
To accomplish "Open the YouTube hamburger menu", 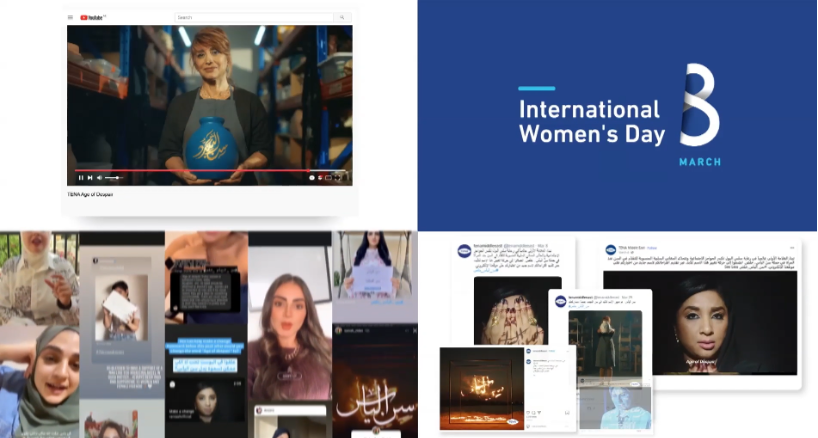I will pyautogui.click(x=71, y=17).
